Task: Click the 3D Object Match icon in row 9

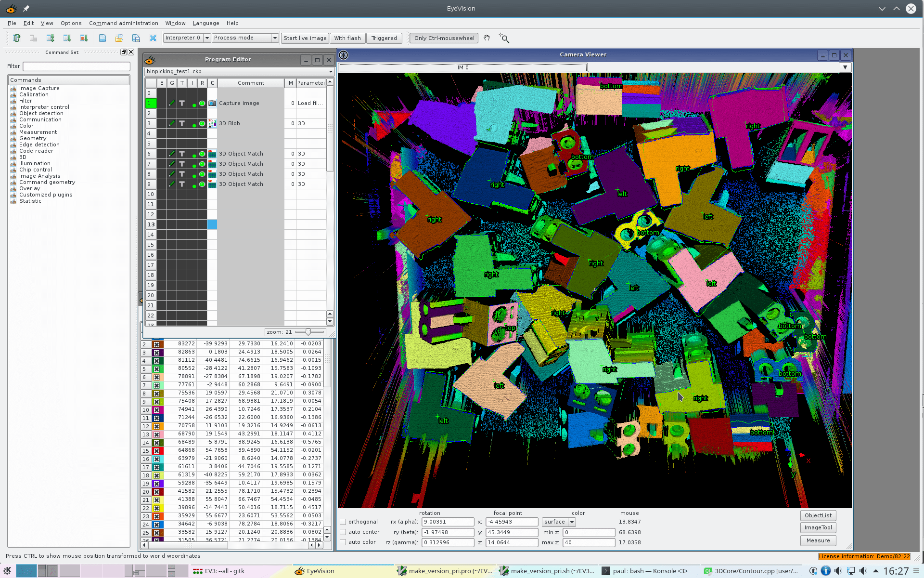Action: tap(212, 184)
